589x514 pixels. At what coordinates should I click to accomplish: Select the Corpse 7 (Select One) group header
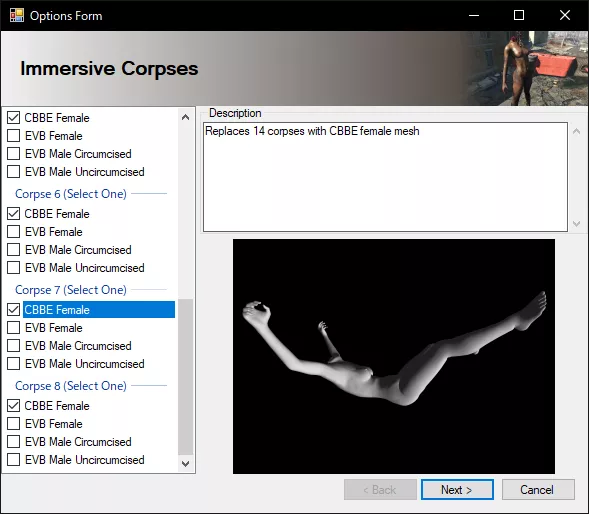(x=71, y=290)
